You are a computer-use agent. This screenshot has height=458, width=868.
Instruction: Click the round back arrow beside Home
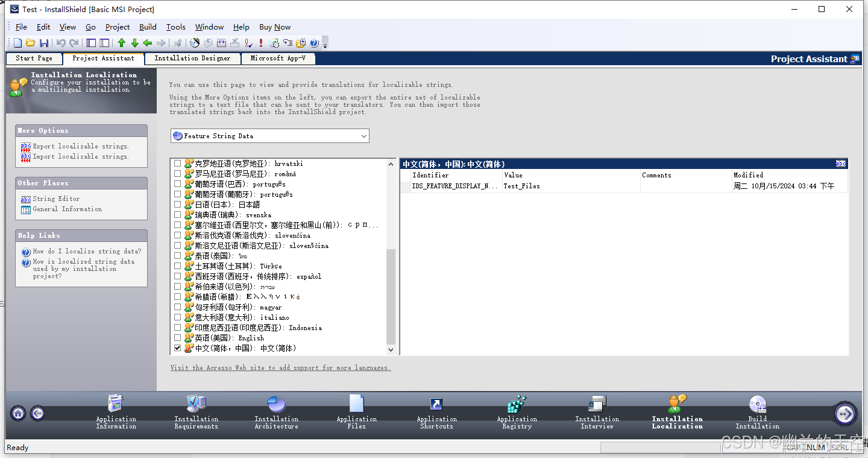(37, 413)
